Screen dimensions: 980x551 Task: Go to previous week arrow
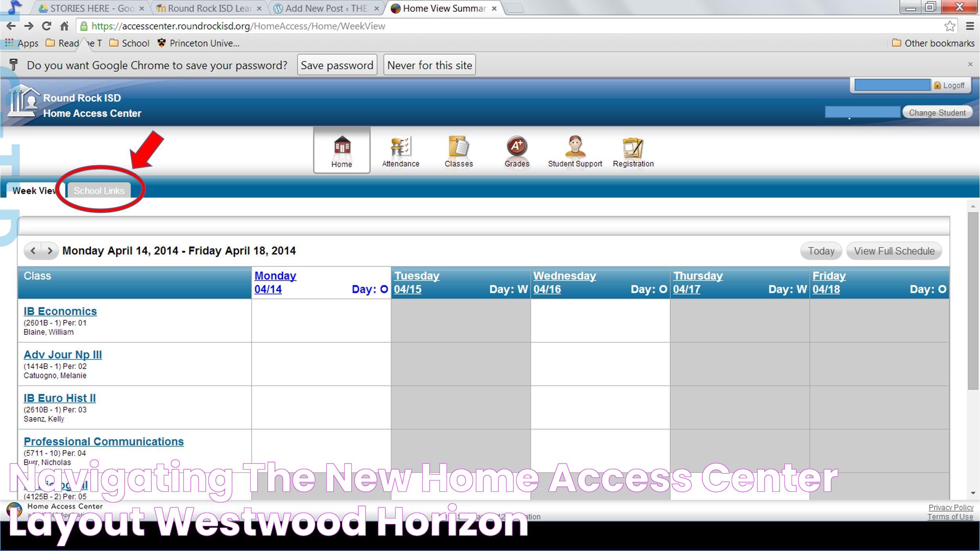click(33, 251)
